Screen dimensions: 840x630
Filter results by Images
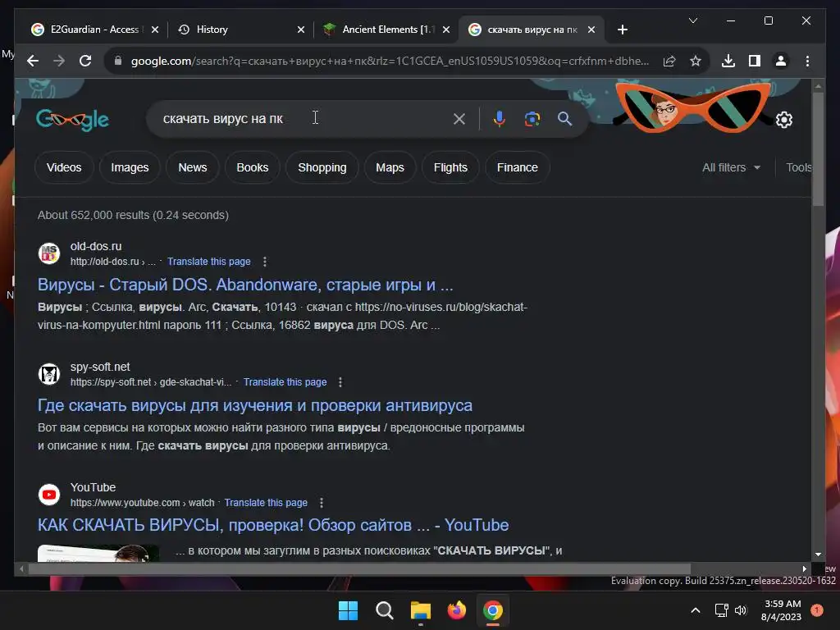click(130, 167)
